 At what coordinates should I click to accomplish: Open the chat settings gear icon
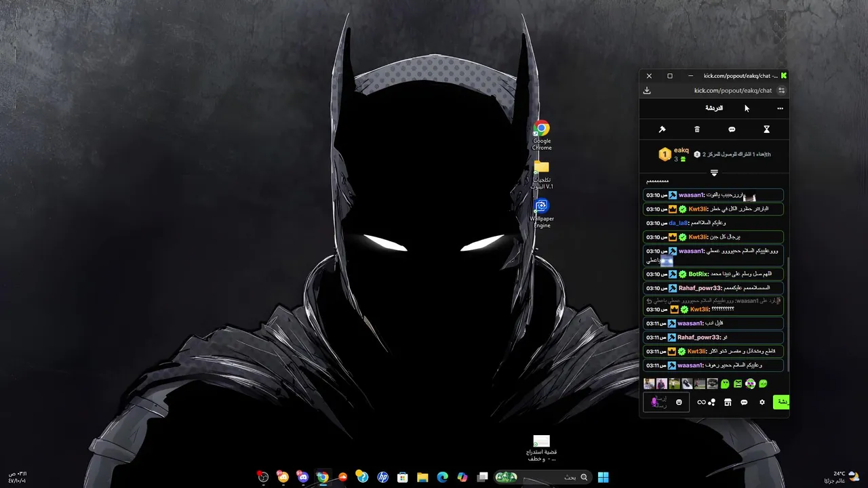pyautogui.click(x=762, y=403)
